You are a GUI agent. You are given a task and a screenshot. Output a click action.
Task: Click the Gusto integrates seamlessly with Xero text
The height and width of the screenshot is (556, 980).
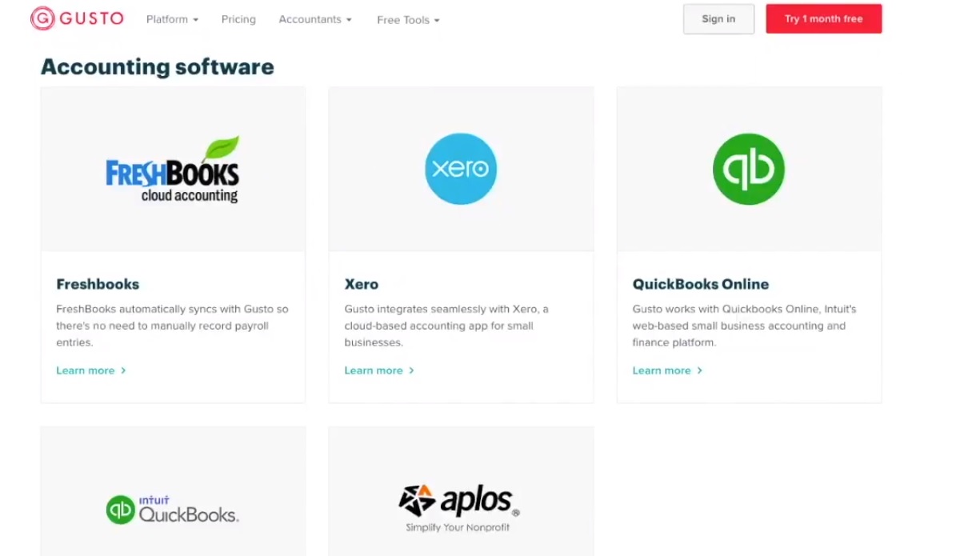(446, 326)
